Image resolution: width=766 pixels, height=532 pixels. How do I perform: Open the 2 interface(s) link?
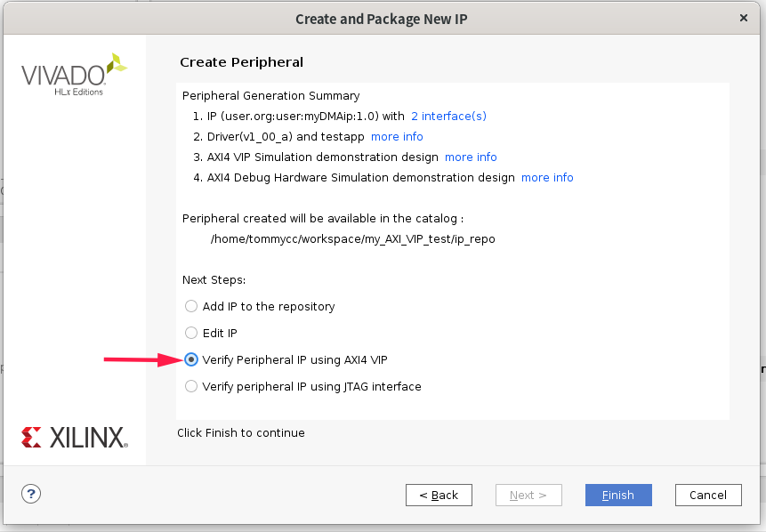[448, 116]
